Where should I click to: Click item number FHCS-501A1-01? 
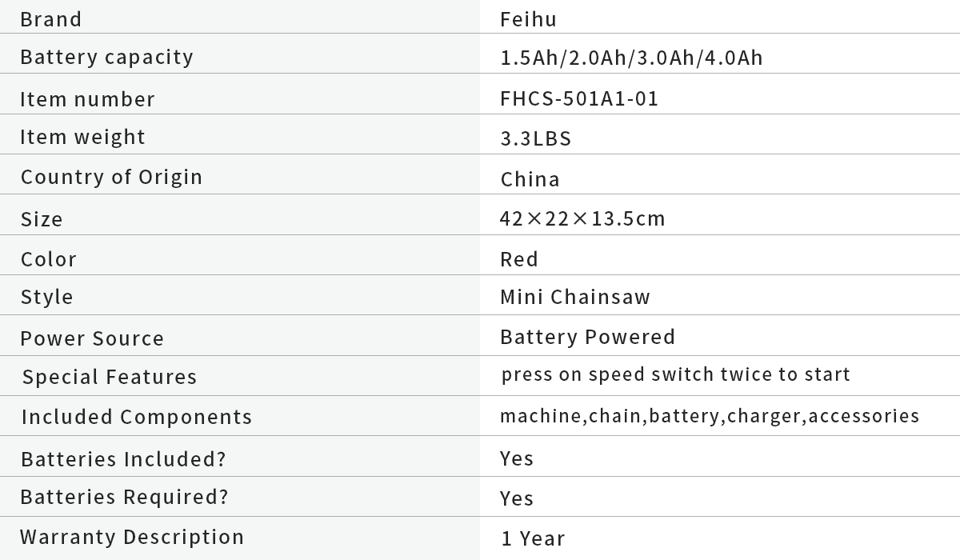coord(579,99)
